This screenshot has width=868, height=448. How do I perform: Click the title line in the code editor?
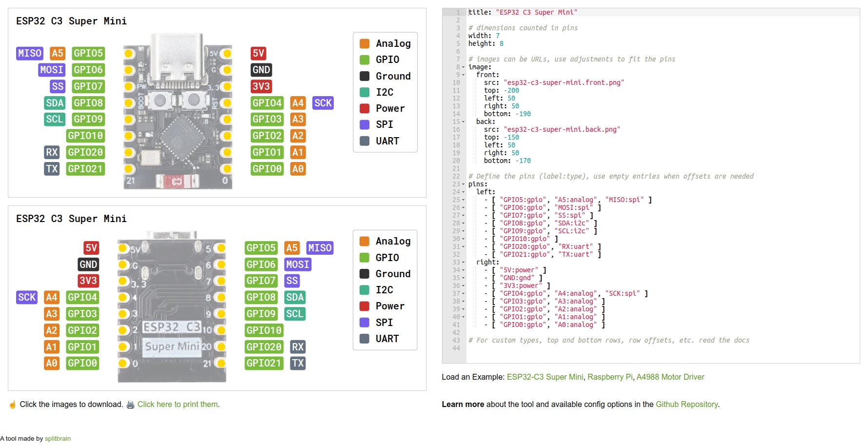663,12
